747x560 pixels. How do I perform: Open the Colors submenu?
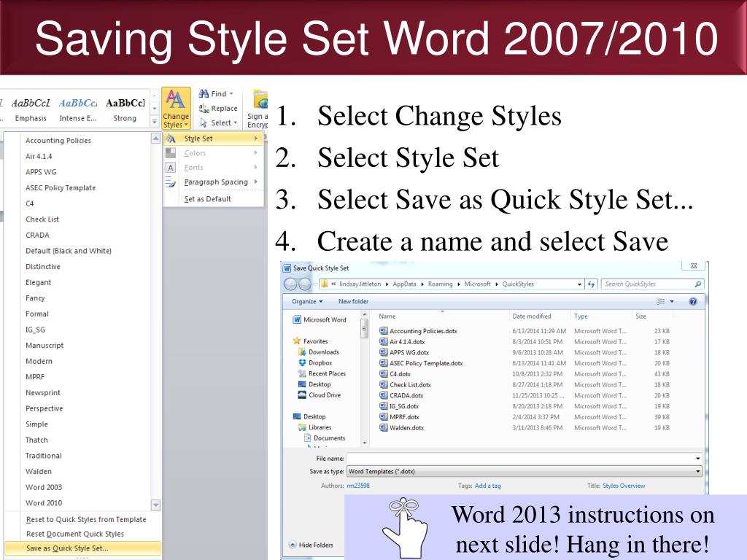(213, 153)
